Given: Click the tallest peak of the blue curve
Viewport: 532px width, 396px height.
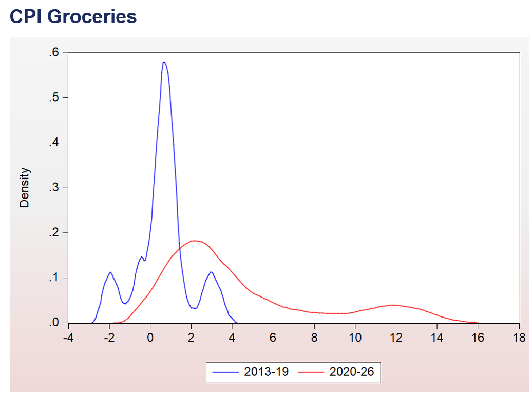Looking at the screenshot, I should 164,63.
